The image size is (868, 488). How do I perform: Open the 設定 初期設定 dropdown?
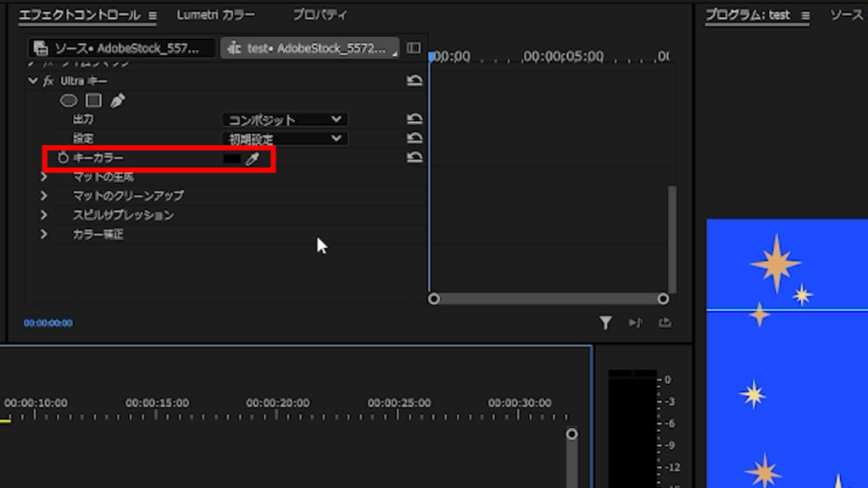(285, 139)
